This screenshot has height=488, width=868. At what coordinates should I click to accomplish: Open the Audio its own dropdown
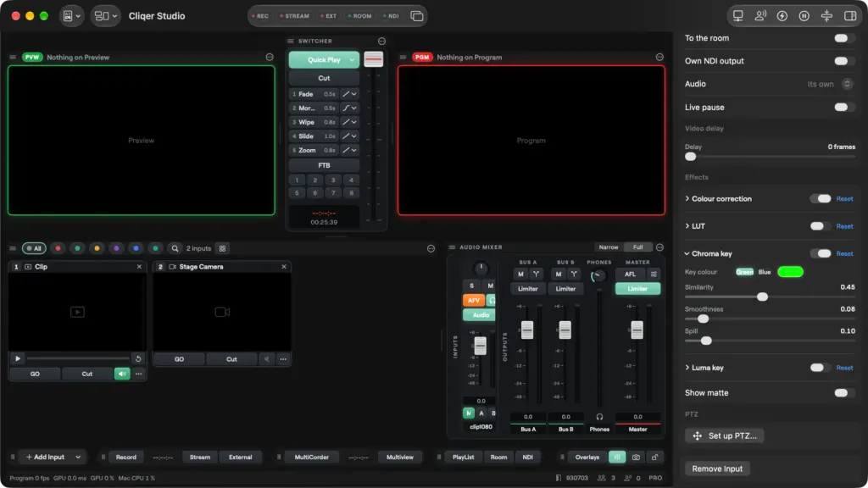(847, 84)
